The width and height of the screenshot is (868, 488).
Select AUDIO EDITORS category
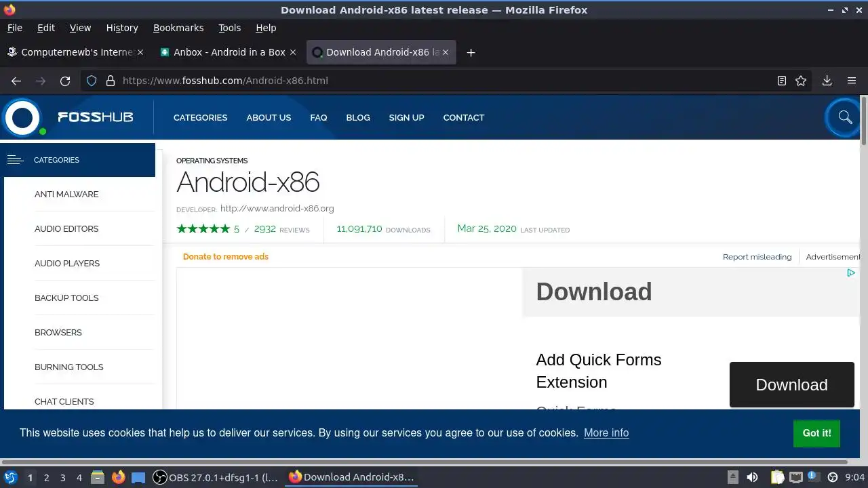[x=66, y=228]
